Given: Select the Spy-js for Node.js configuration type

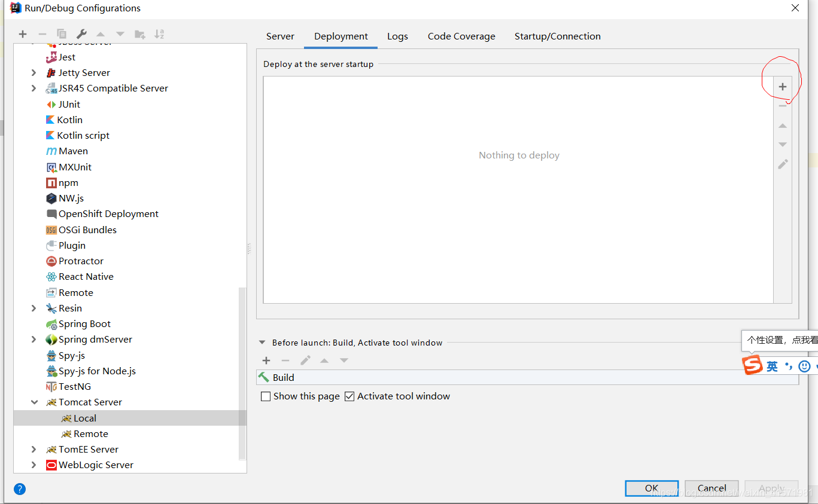Looking at the screenshot, I should tap(91, 371).
